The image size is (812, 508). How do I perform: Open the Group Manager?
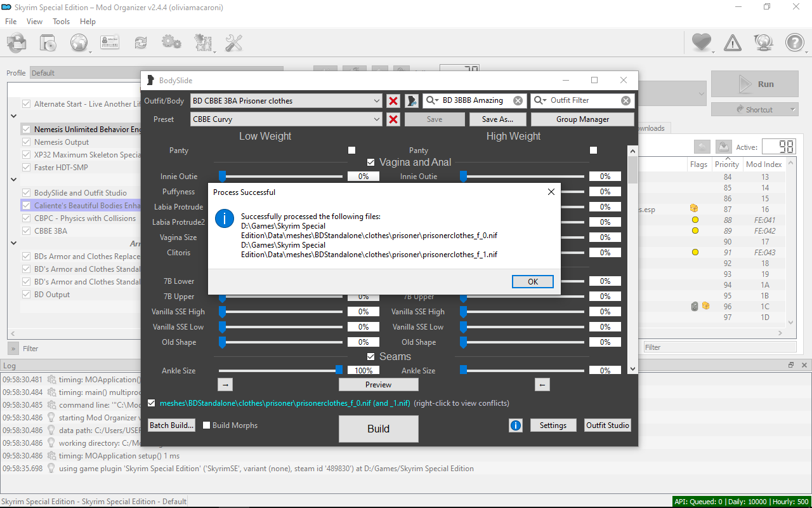point(582,119)
